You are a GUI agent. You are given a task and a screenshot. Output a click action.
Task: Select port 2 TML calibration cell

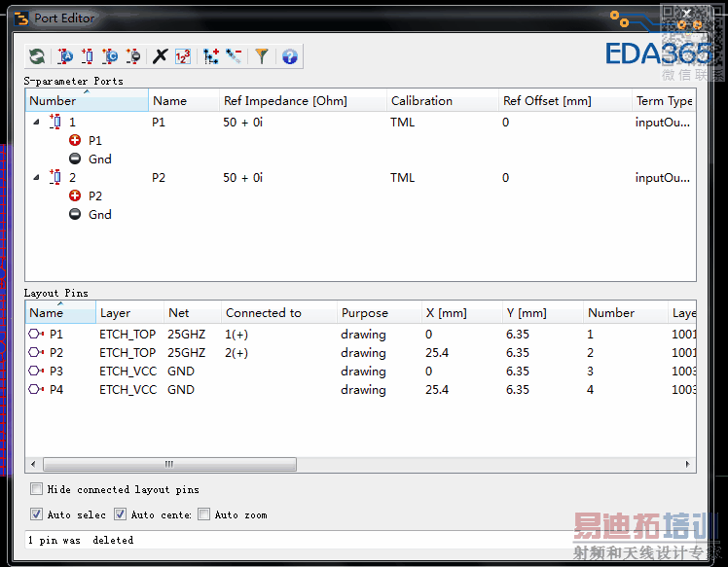pyautogui.click(x=403, y=177)
